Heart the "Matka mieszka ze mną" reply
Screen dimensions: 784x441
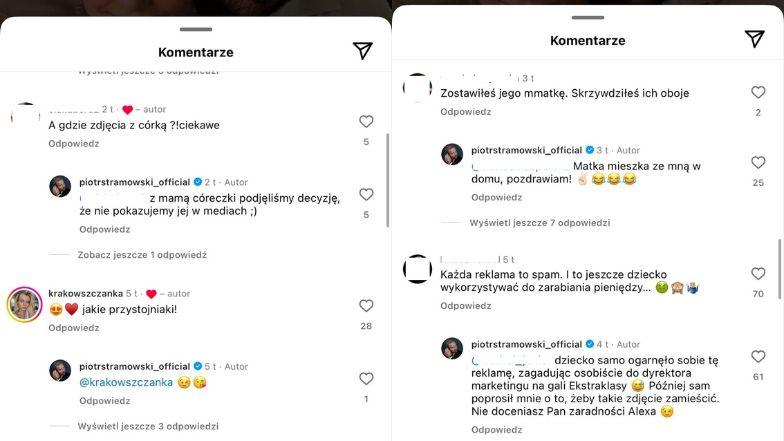(x=758, y=162)
